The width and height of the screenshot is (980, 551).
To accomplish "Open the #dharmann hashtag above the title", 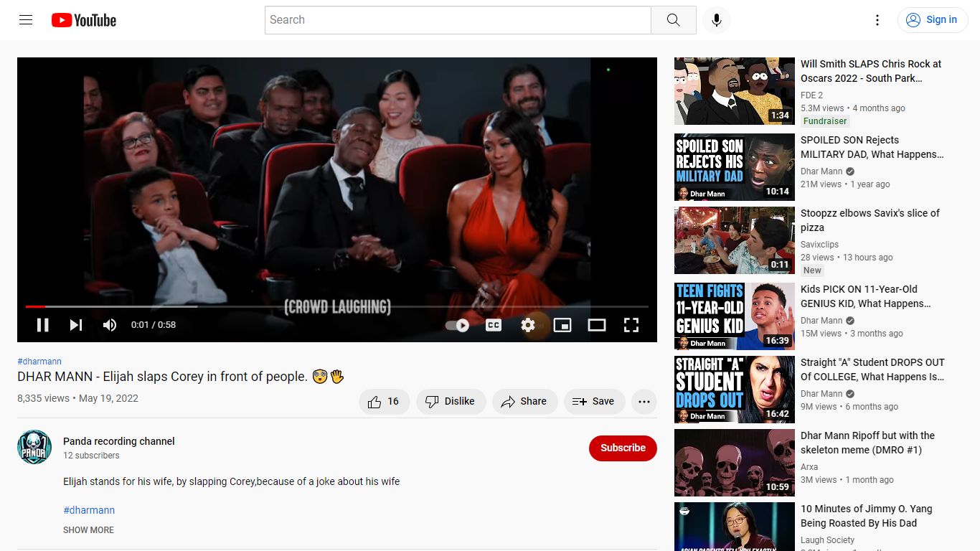I will pyautogui.click(x=39, y=362).
